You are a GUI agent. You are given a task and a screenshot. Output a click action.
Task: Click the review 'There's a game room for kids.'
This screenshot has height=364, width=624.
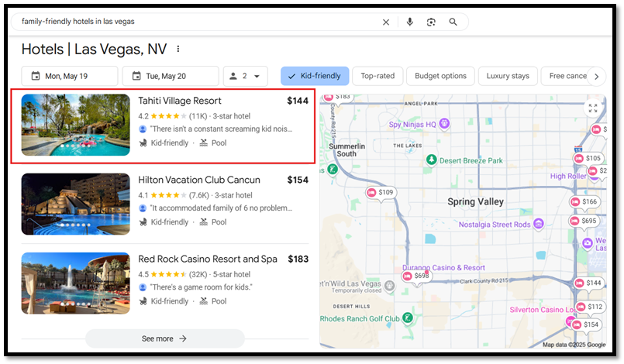point(201,287)
